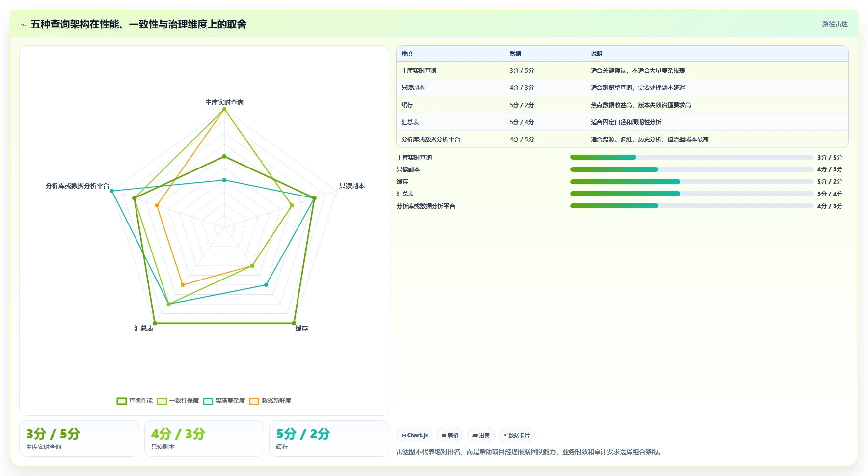Image resolution: width=868 pixels, height=476 pixels.
Task: Click the Chart.js tag
Action: pyautogui.click(x=414, y=435)
